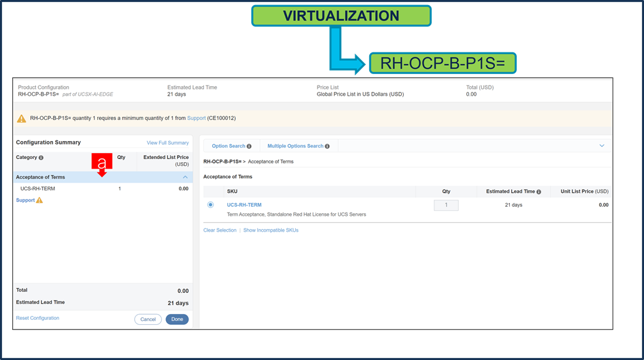Image resolution: width=644 pixels, height=360 pixels.
Task: Click the Global Price List in US Dollars text
Action: 360,94
